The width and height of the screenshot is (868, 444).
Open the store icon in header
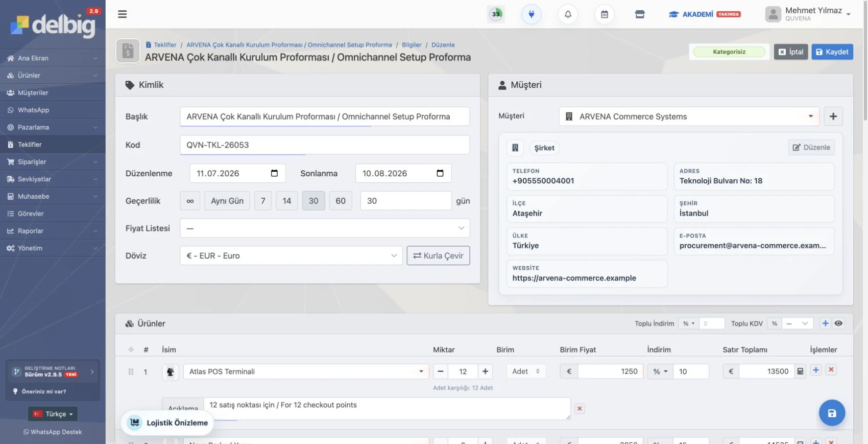coord(640,14)
